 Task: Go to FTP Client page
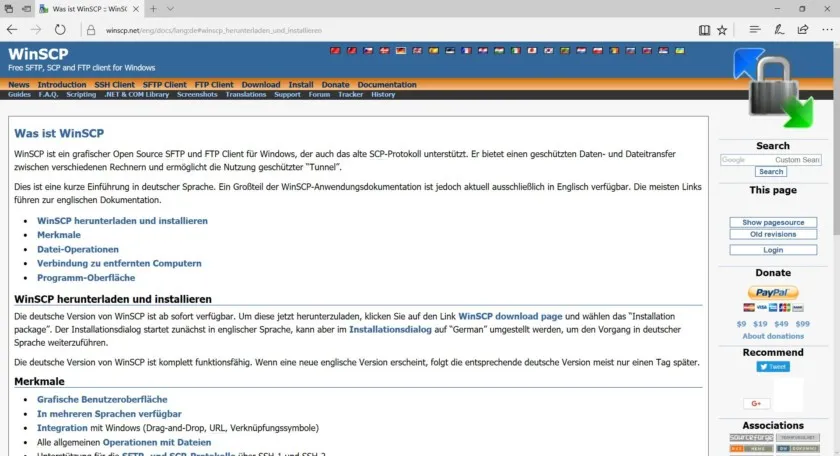(214, 85)
